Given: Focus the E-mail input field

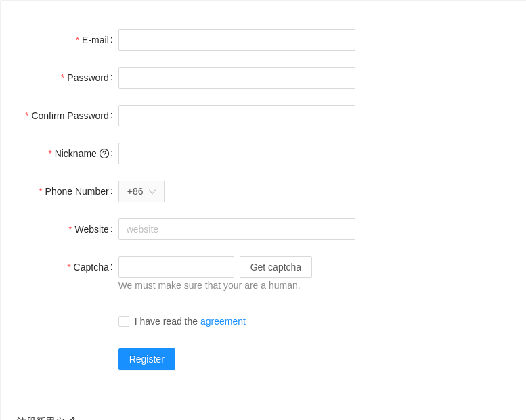Looking at the screenshot, I should click(x=237, y=40).
